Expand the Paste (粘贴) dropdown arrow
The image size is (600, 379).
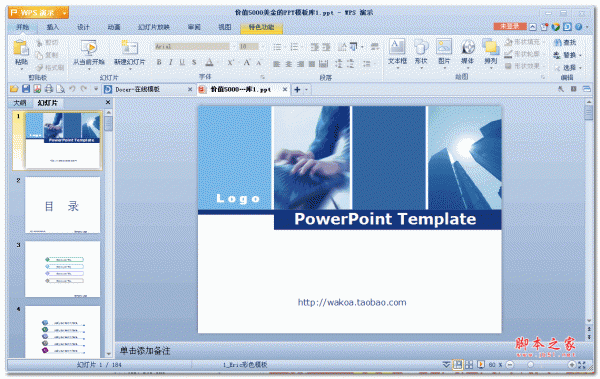click(21, 69)
